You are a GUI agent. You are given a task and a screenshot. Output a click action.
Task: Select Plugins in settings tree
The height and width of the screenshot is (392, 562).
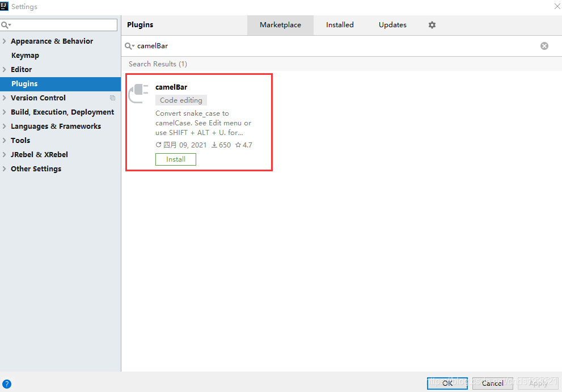60,84
